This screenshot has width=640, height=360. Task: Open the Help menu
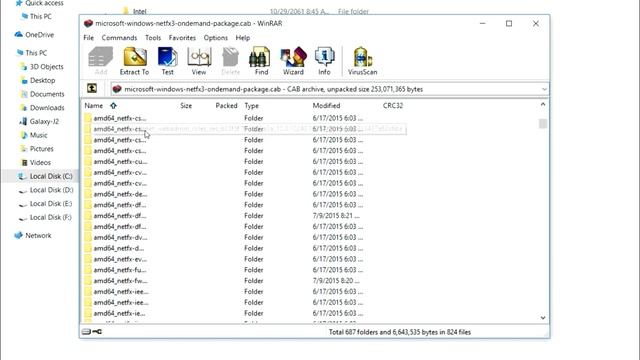(242, 38)
